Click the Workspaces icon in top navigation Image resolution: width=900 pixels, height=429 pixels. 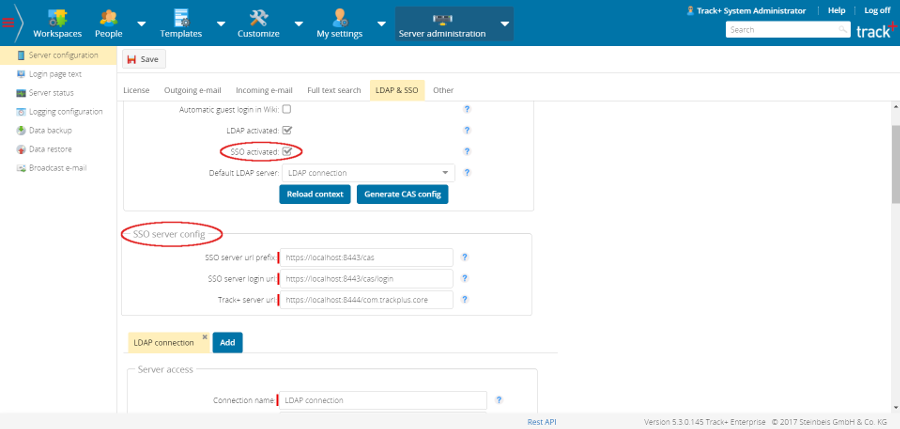[x=58, y=17]
